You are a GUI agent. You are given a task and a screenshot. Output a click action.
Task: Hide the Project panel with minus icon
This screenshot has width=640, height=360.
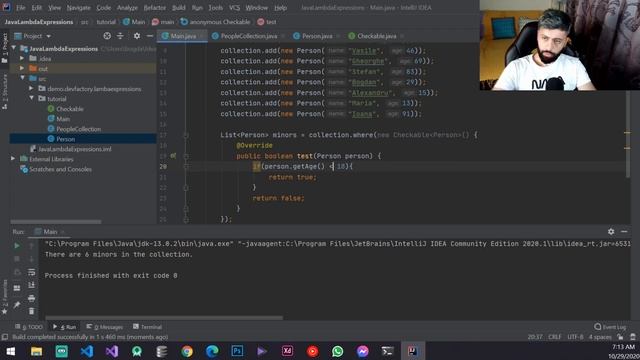pyautogui.click(x=150, y=36)
